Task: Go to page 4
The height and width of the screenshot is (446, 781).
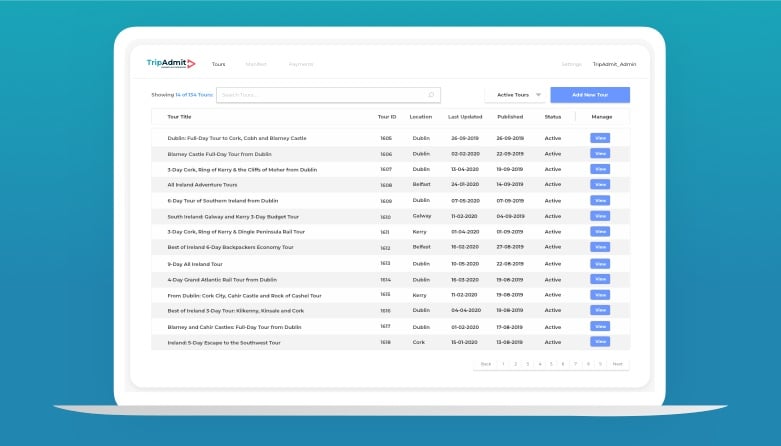Action: coord(539,364)
